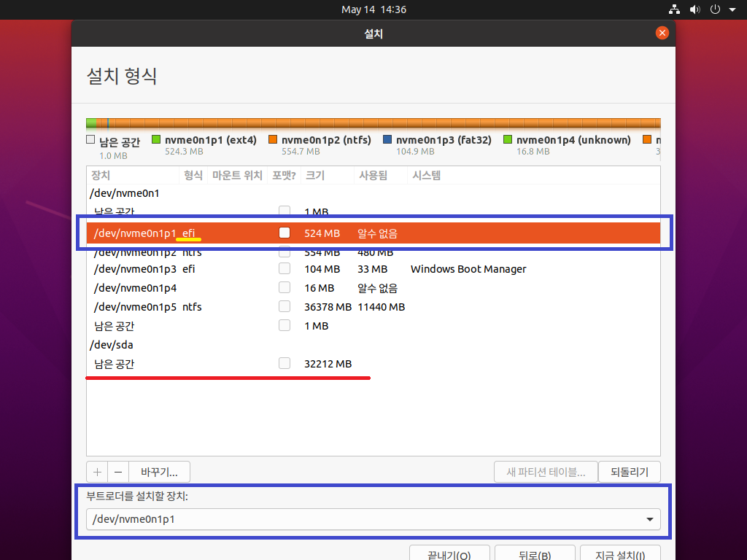Toggle format checkbox for /dev/nvme0n1p5 row
The height and width of the screenshot is (560, 747).
click(x=285, y=306)
